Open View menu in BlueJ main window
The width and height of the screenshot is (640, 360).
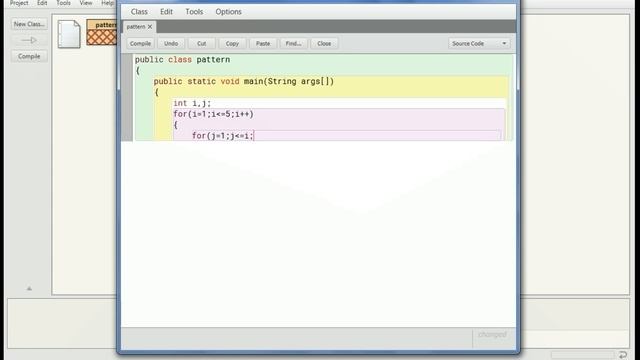point(86,3)
